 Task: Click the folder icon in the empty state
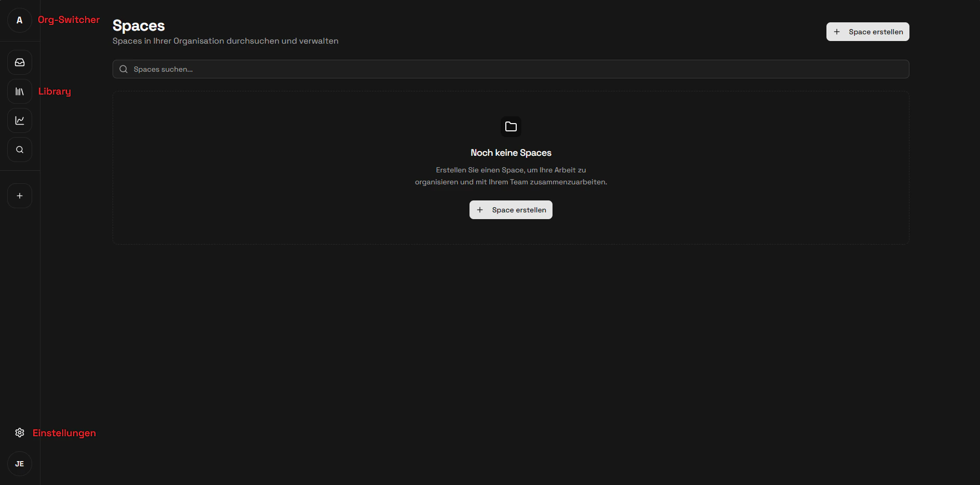(510, 126)
